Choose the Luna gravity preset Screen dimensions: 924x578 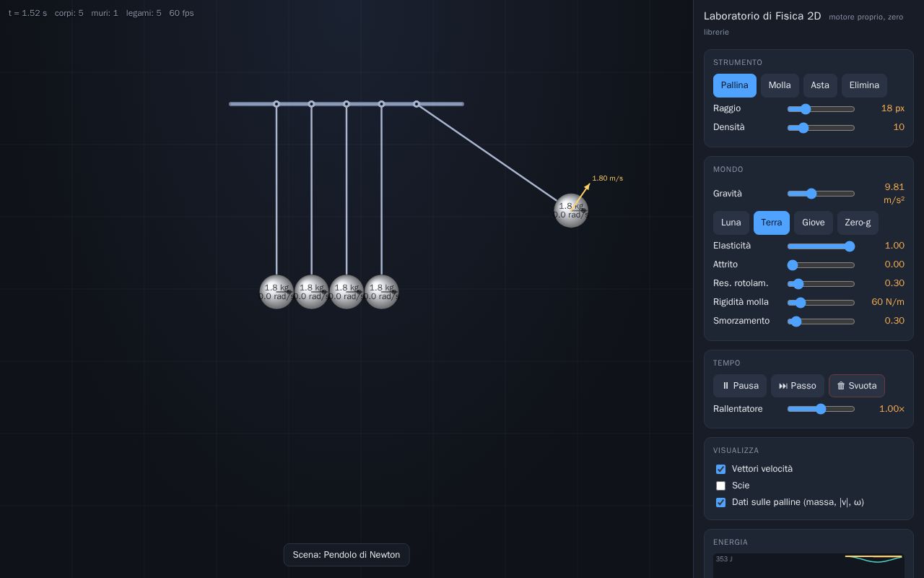click(x=731, y=223)
